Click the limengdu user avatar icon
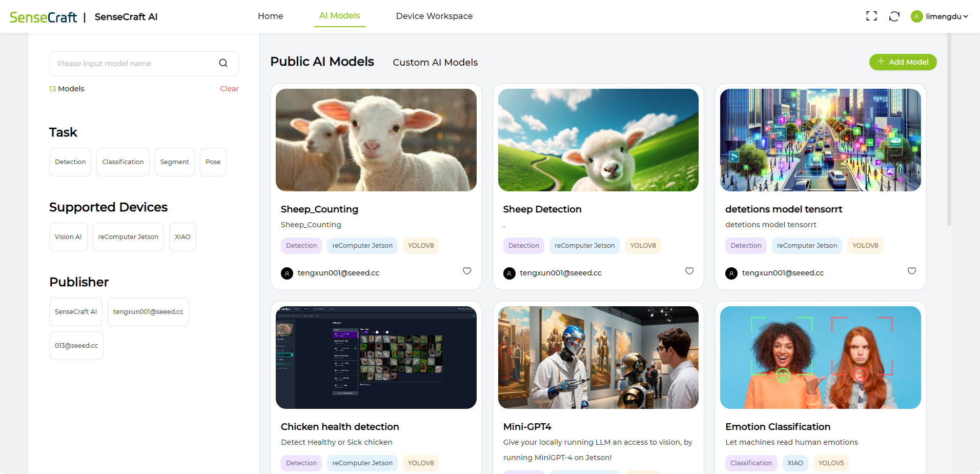This screenshot has height=474, width=980. pyautogui.click(x=916, y=16)
